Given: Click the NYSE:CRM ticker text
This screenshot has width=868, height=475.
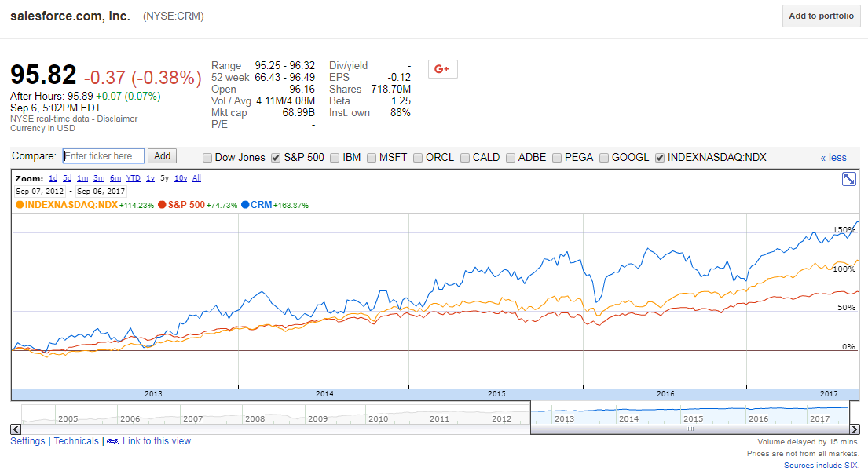Looking at the screenshot, I should (174, 16).
